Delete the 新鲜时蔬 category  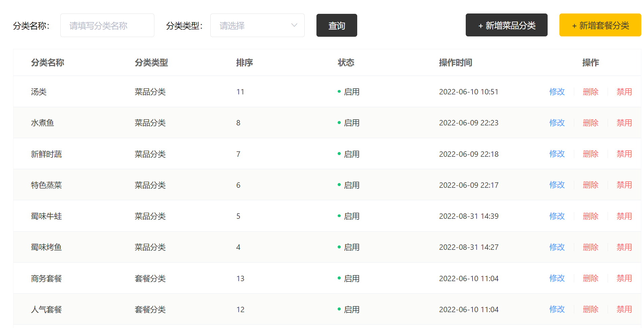590,154
